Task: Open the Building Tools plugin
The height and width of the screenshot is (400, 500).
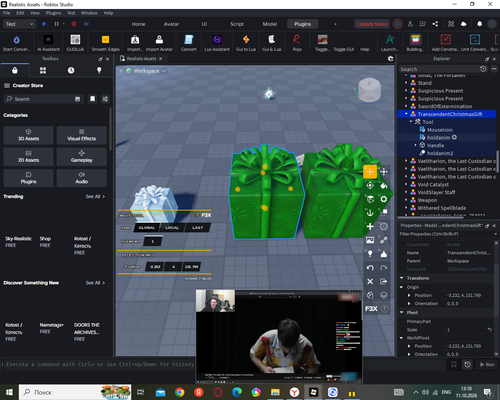Action: tap(415, 43)
